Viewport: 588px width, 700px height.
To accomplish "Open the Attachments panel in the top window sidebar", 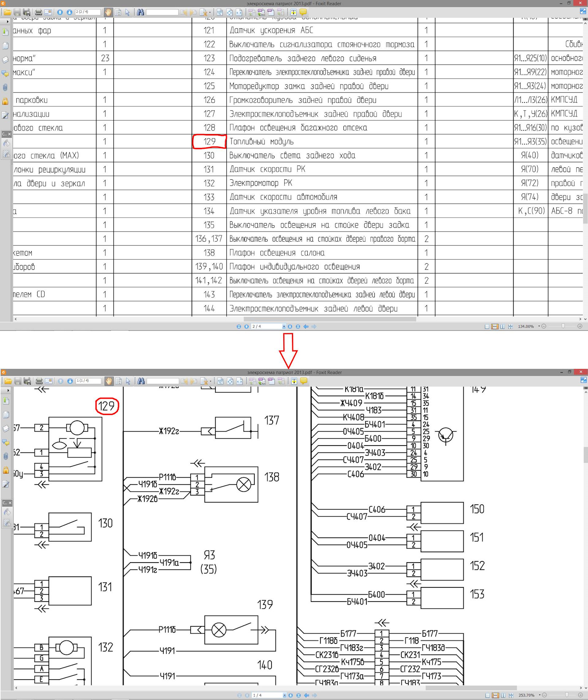I will [x=5, y=87].
